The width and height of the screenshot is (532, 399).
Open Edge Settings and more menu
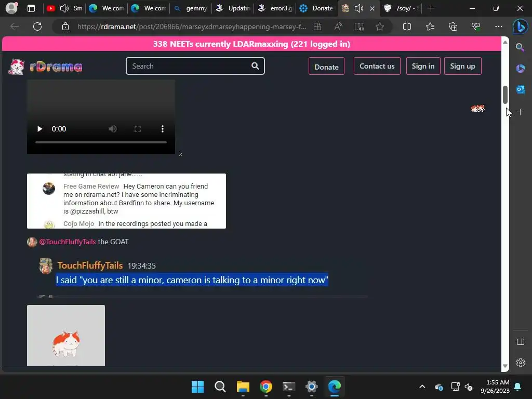pos(498,26)
